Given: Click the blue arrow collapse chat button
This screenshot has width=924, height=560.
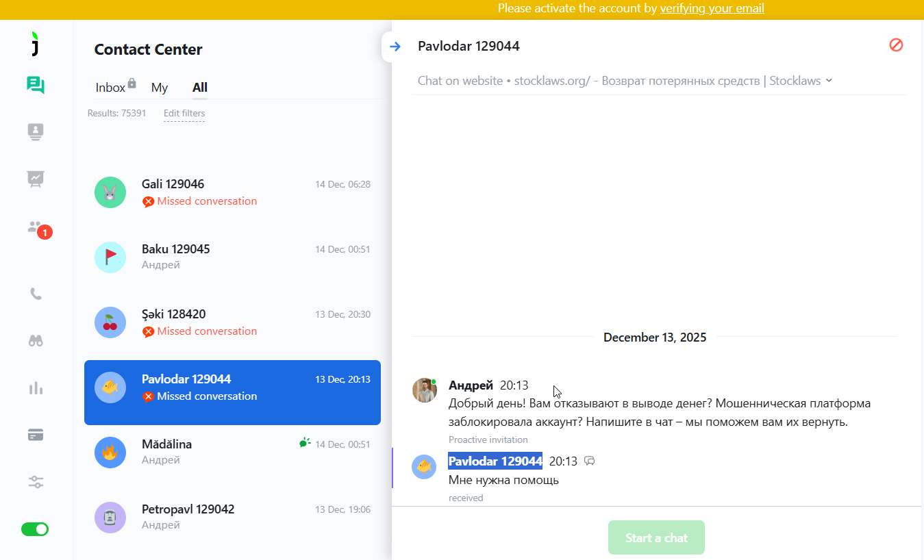Looking at the screenshot, I should 395,47.
